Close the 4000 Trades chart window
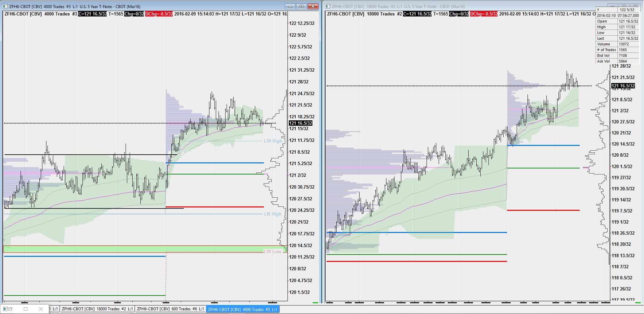This screenshot has height=314, width=644. coord(313,6)
